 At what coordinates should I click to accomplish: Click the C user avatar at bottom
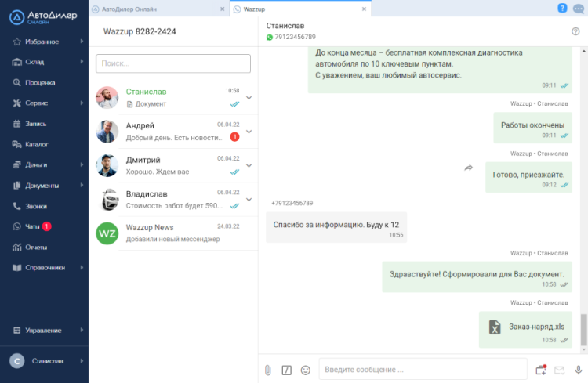[17, 361]
